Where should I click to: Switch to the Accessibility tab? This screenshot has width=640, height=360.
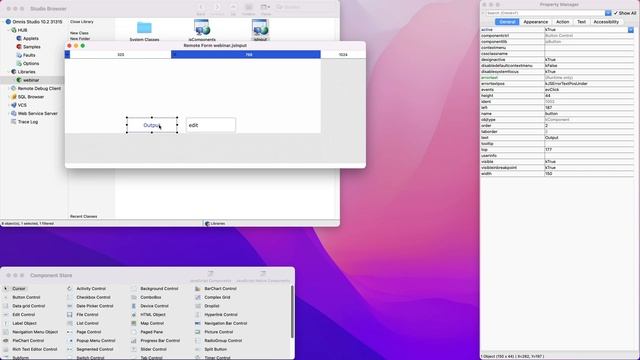(x=606, y=22)
